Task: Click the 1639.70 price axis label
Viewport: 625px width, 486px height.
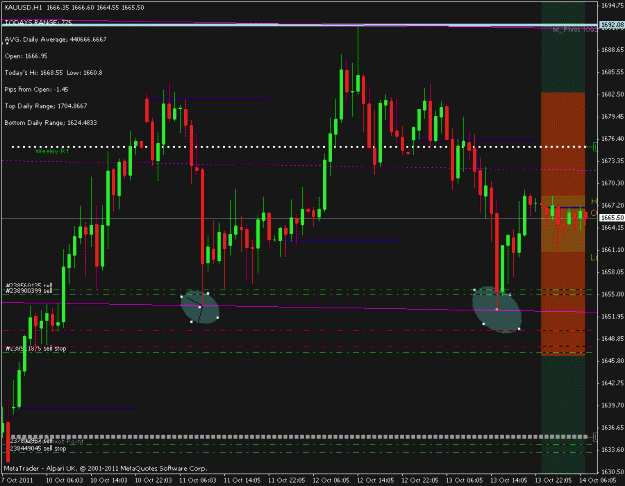Action: coord(612,405)
